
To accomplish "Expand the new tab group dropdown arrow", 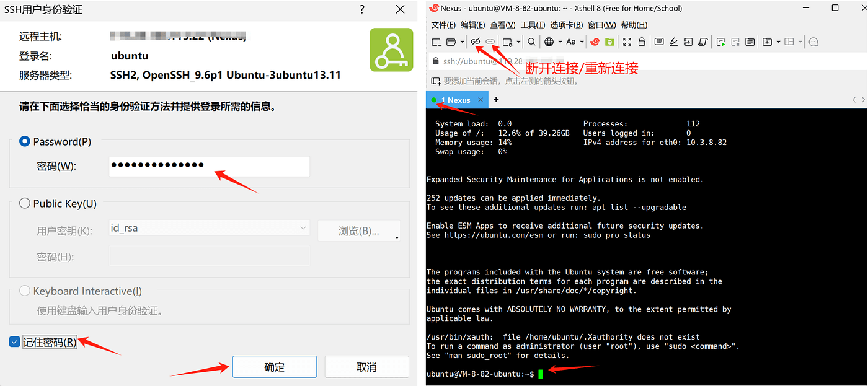I will tap(778, 42).
